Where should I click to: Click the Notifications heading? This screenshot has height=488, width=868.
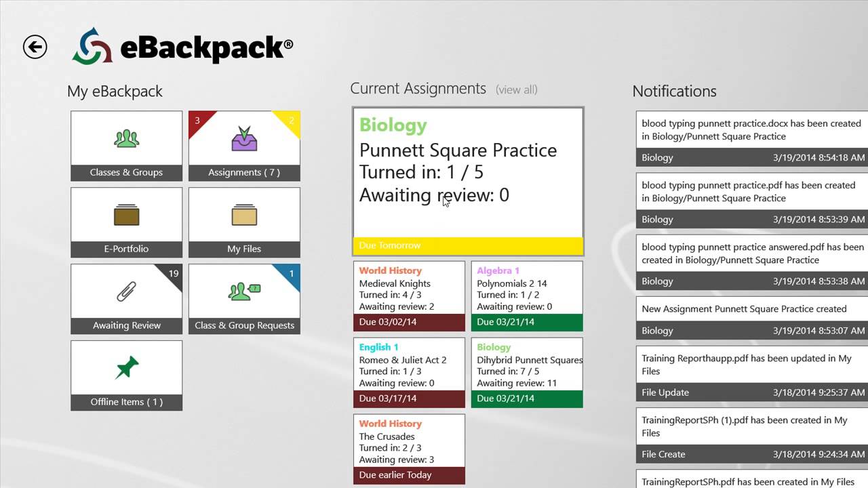674,91
